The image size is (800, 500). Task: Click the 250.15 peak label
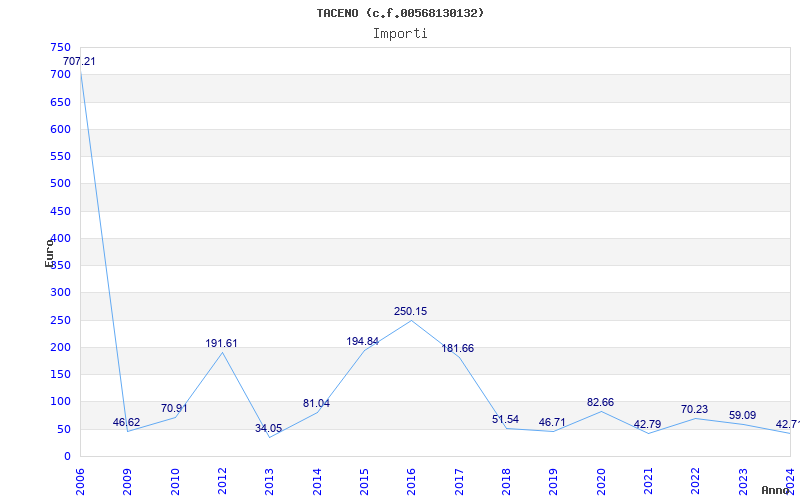click(x=411, y=311)
